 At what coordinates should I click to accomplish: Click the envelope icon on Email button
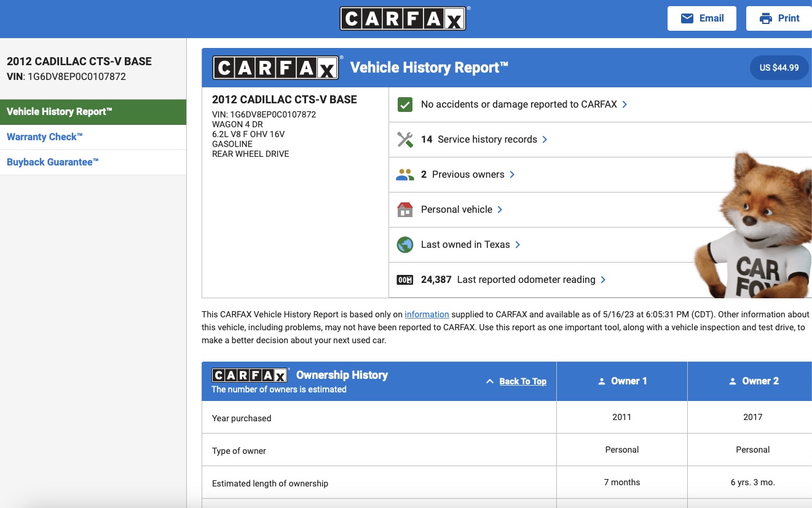point(687,18)
